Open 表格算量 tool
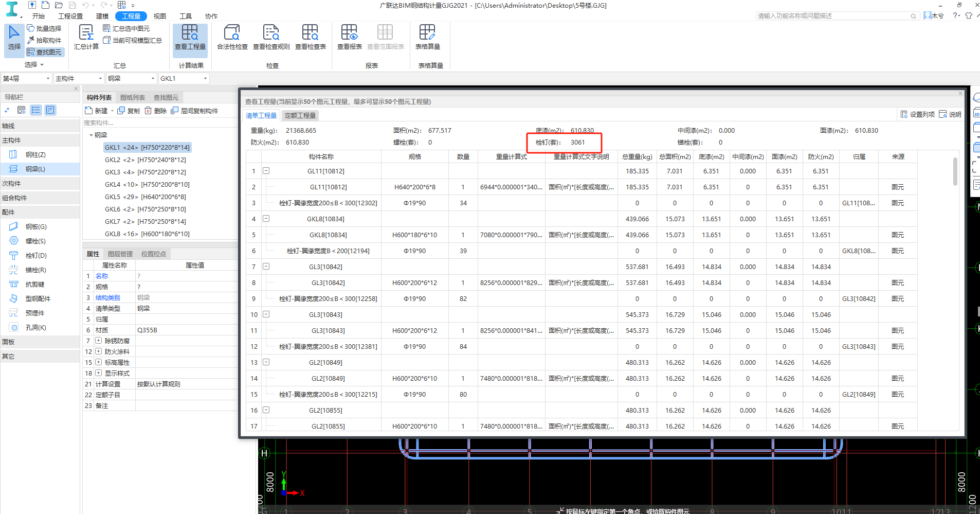The height and width of the screenshot is (514, 980). 428,38
